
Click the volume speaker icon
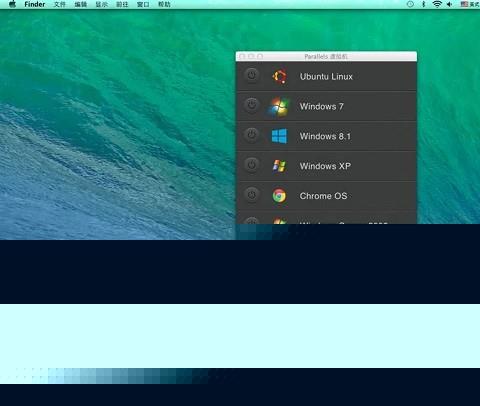449,4
